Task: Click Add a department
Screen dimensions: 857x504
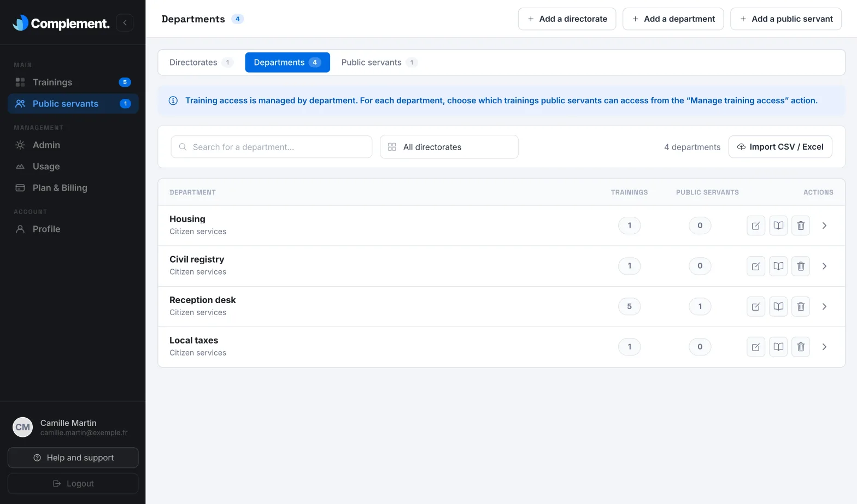Action: pyautogui.click(x=673, y=19)
